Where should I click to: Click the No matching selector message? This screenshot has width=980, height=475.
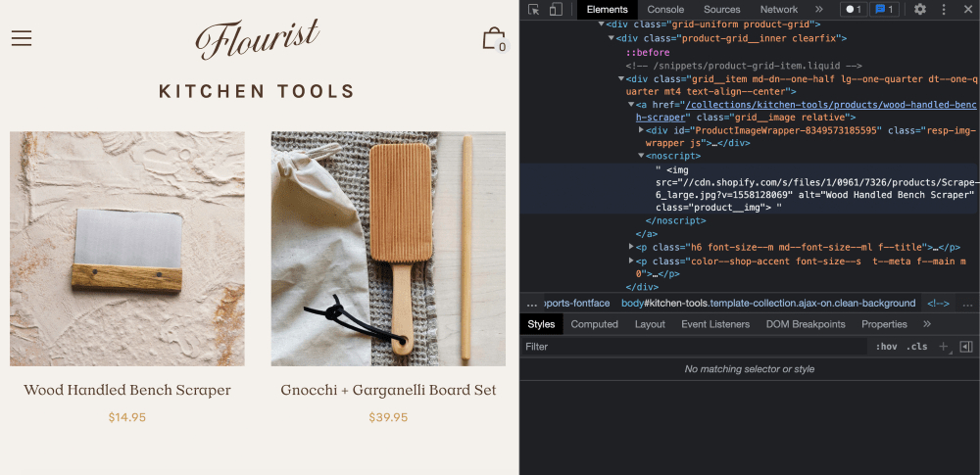pos(750,369)
